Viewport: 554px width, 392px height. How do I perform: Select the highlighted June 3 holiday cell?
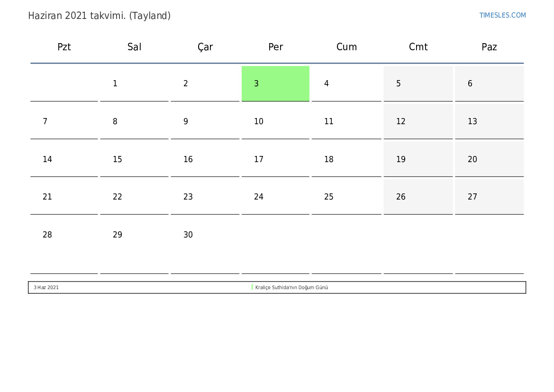[275, 83]
